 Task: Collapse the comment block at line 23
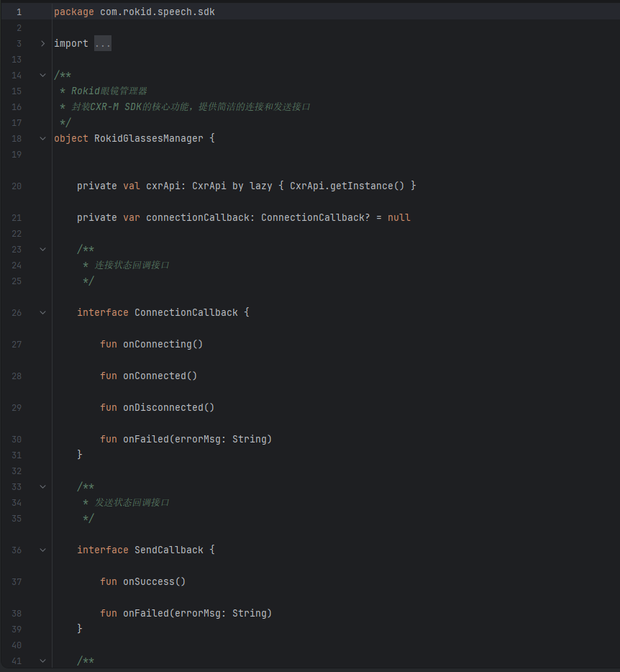point(42,250)
